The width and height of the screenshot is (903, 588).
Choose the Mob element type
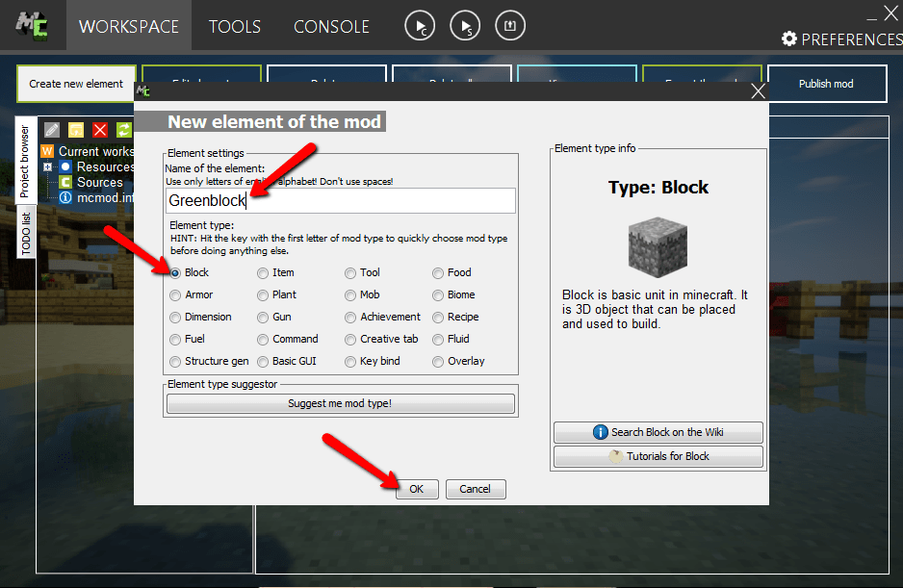click(x=348, y=294)
